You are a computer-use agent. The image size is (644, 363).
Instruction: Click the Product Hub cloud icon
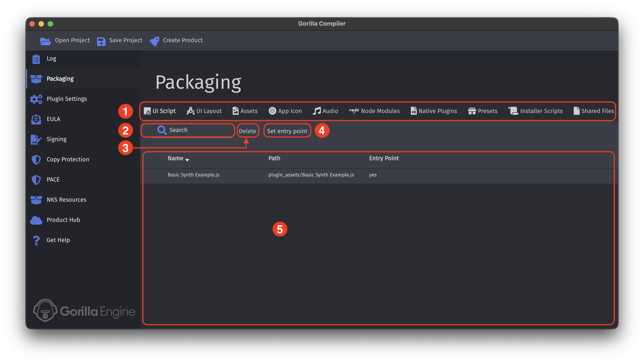click(x=36, y=220)
